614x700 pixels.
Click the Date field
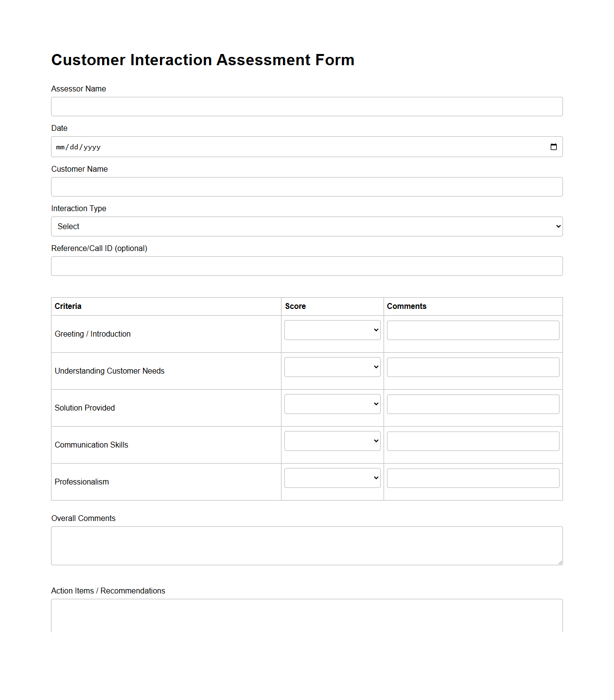coord(292,146)
